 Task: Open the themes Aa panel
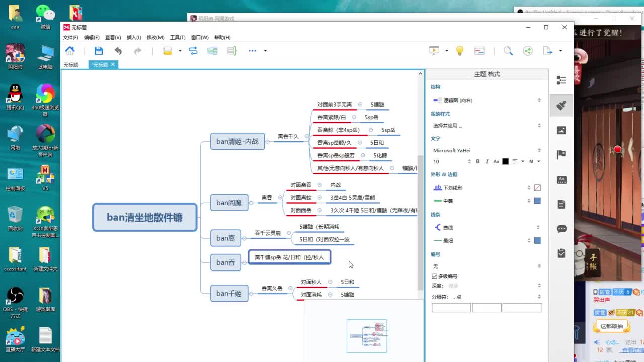click(x=561, y=179)
